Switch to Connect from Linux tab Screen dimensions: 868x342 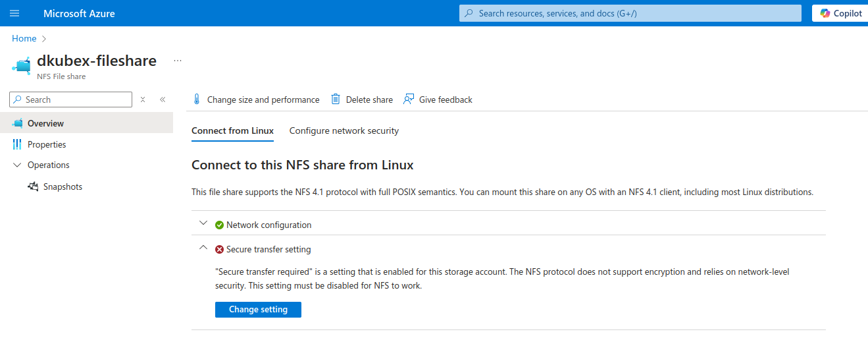click(x=232, y=130)
